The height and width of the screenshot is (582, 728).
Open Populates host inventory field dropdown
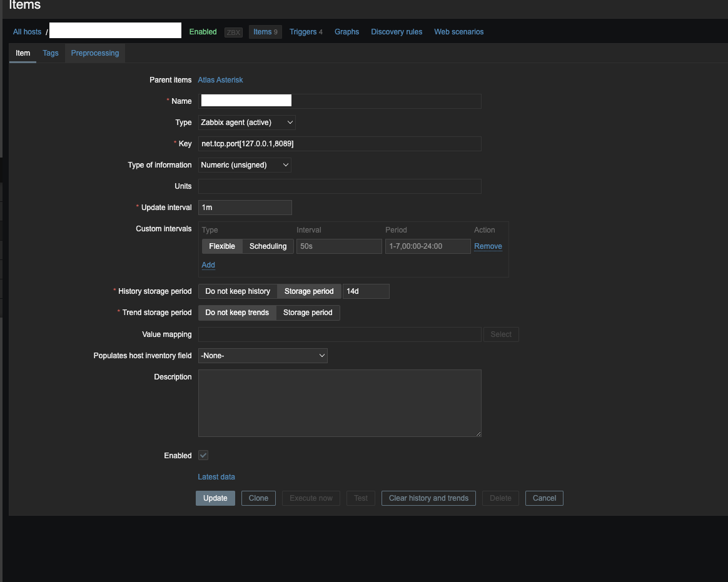[263, 356]
